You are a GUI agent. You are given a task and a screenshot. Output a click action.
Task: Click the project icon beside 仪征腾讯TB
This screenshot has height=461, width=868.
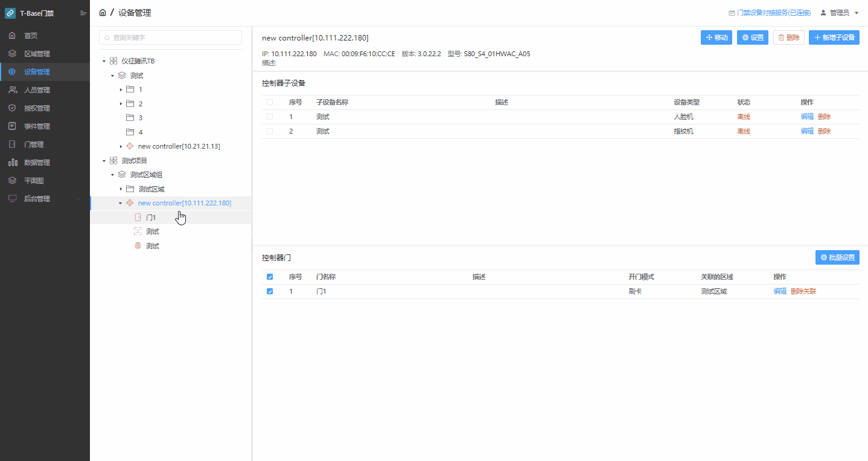click(113, 61)
